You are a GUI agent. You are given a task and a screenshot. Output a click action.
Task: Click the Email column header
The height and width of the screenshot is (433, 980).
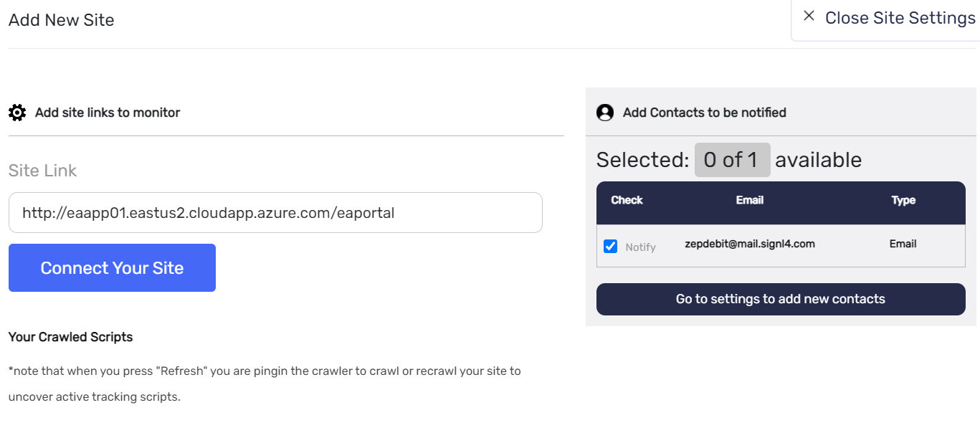pyautogui.click(x=749, y=200)
